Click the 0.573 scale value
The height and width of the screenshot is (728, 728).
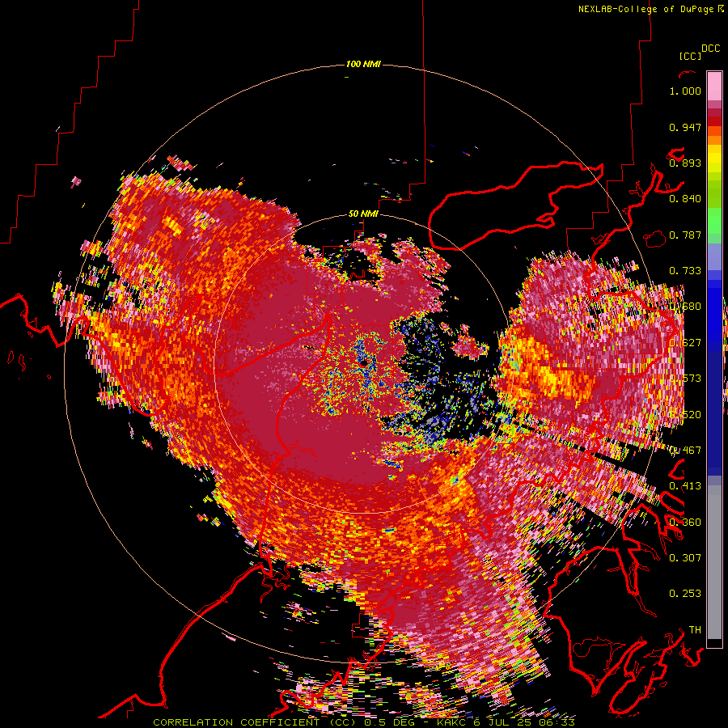point(685,378)
